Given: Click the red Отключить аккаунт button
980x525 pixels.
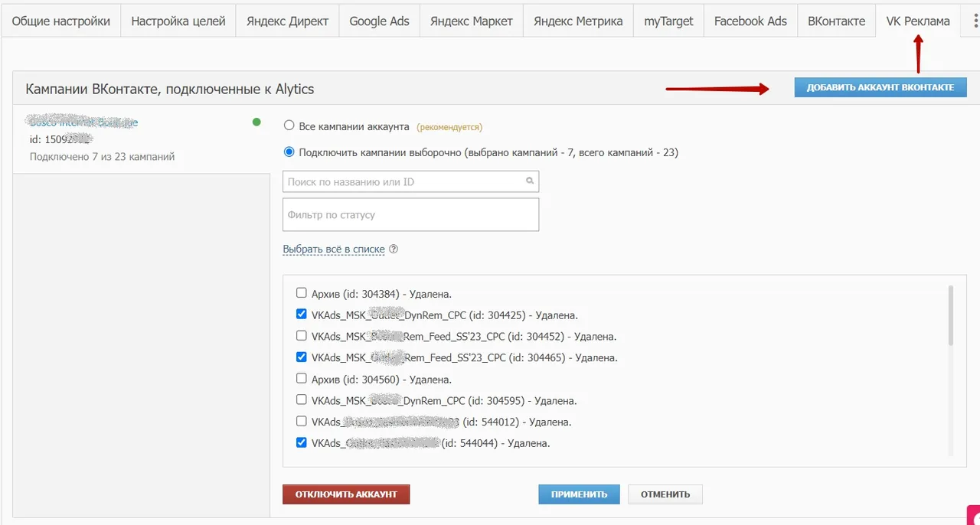Looking at the screenshot, I should coord(346,494).
